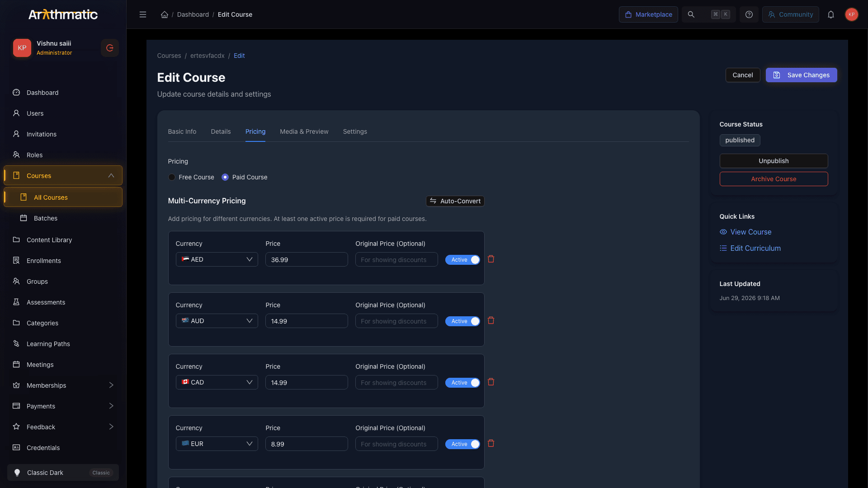
Task: Open Batches in sidebar
Action: click(x=63, y=218)
